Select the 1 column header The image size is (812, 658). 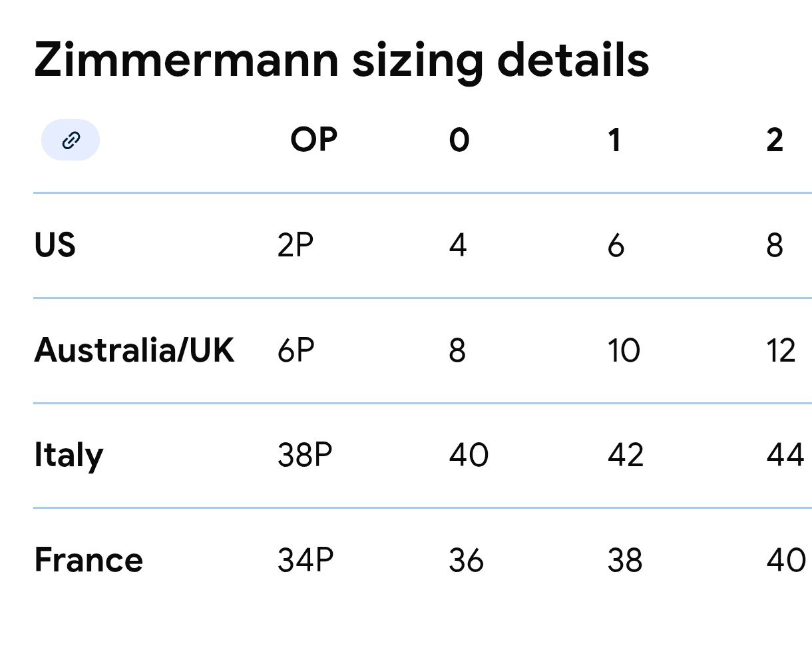[x=614, y=139]
